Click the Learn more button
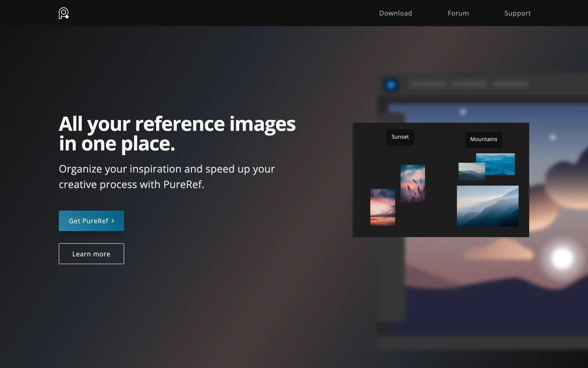 point(92,254)
